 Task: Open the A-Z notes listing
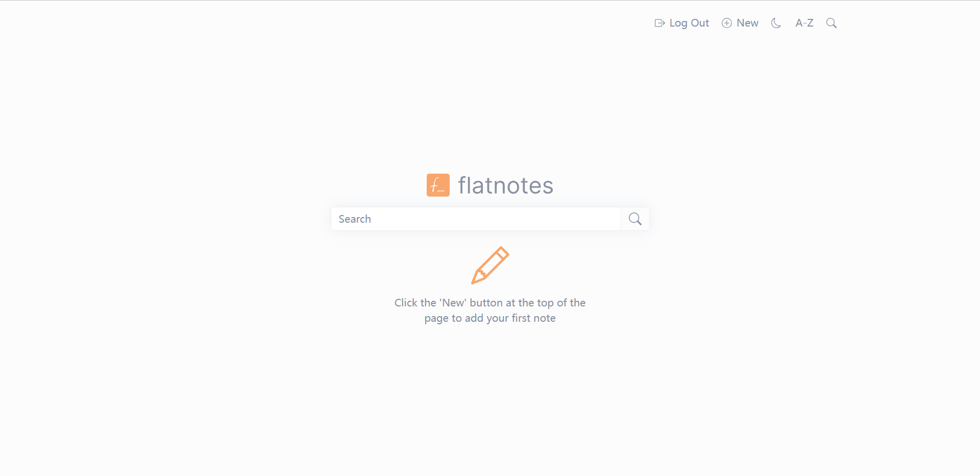[x=804, y=23]
